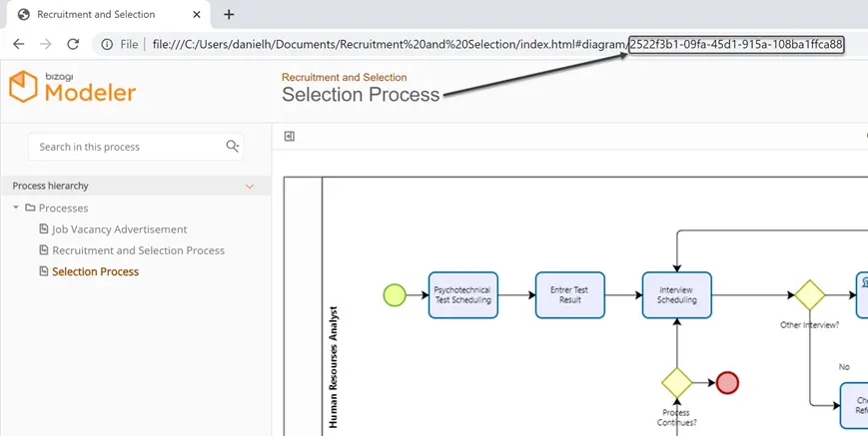
Task: Click the Bizagi Modeler logo
Action: pos(73,87)
